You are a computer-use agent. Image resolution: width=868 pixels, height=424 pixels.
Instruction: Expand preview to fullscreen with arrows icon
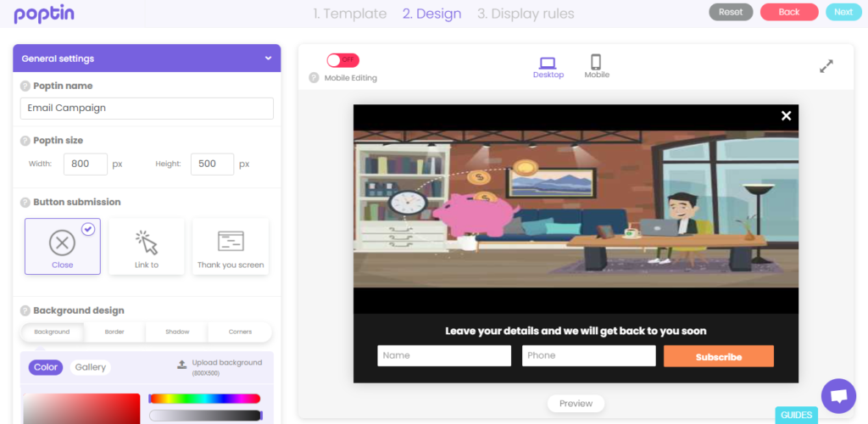coord(826,66)
